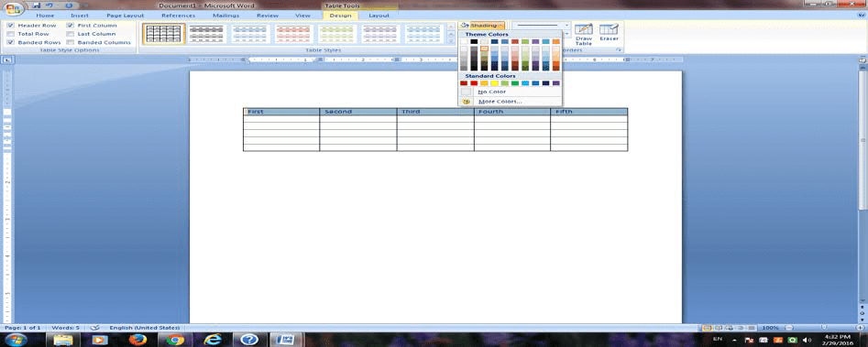Click the table cell labeled Third

[435, 112]
